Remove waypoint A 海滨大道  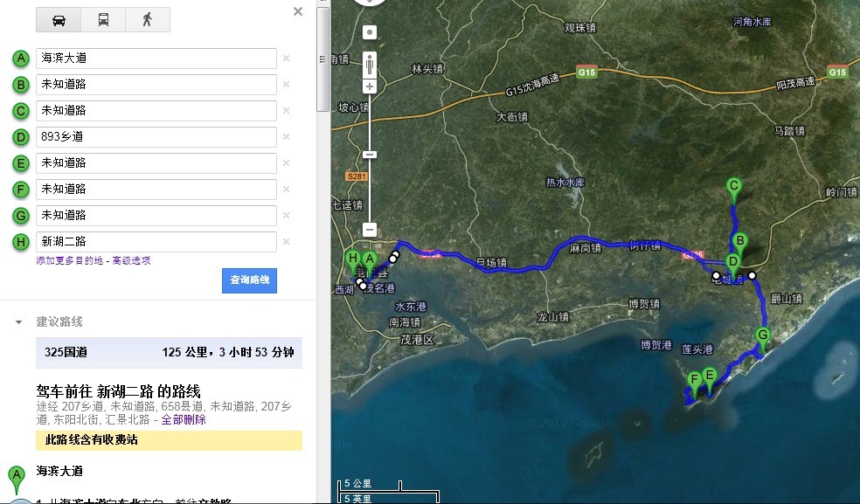286,59
